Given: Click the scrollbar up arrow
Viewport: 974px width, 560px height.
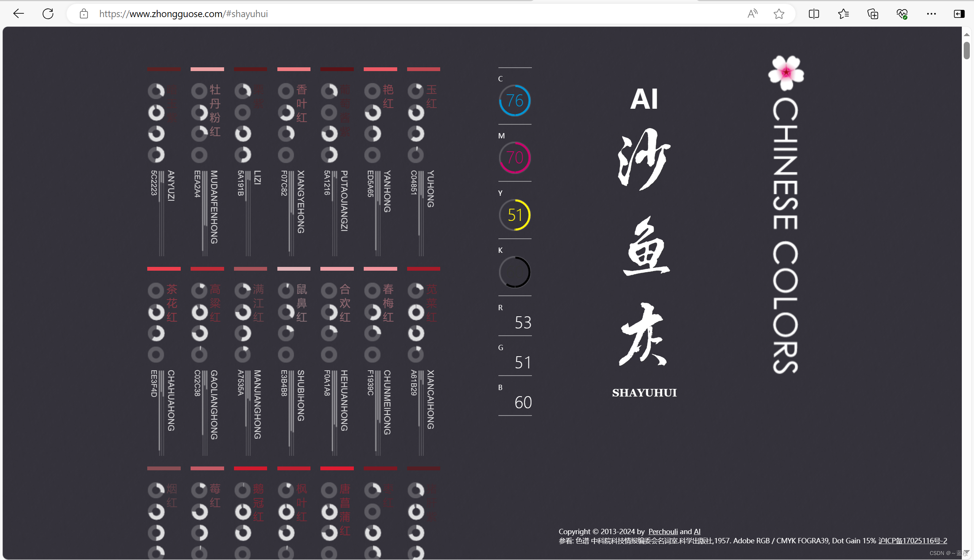Looking at the screenshot, I should click(x=966, y=35).
